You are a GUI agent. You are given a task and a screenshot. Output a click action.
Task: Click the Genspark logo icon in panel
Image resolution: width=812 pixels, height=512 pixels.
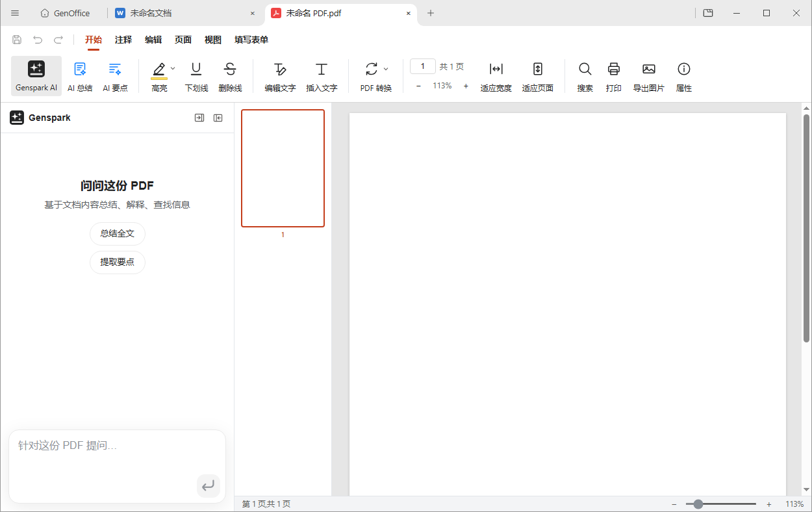click(17, 118)
